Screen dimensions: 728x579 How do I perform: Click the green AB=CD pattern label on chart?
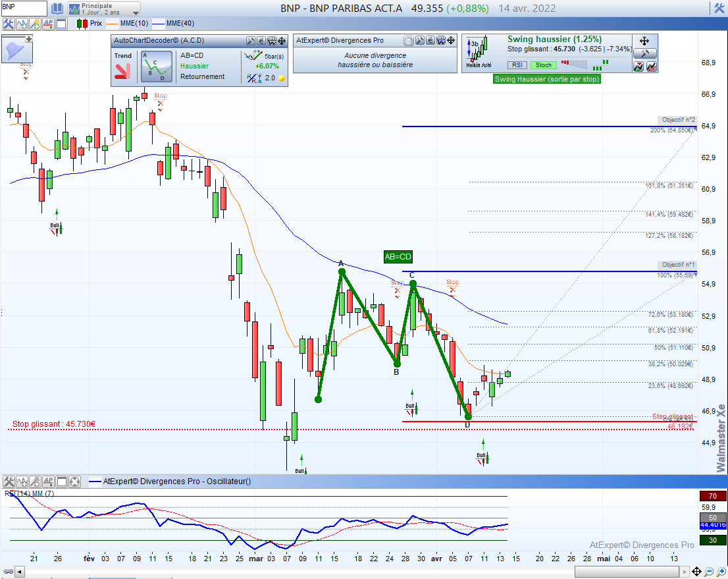pyautogui.click(x=398, y=256)
